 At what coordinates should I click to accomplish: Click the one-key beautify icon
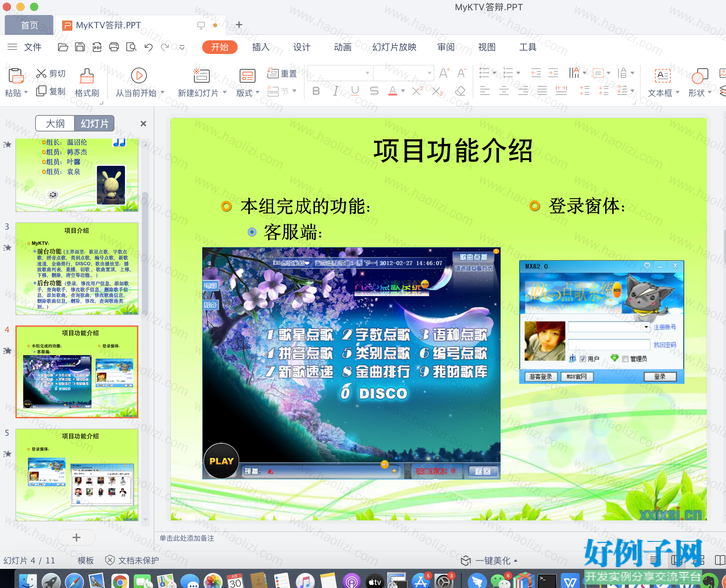[465, 560]
